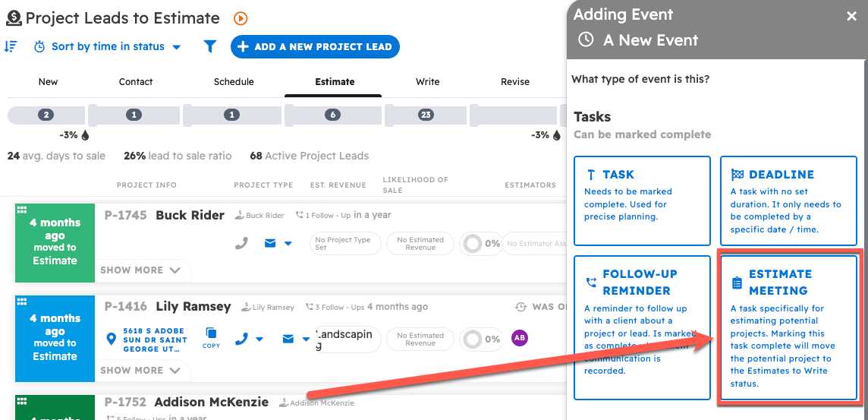Expand Show More for Lily Ramsey
Image resolution: width=868 pixels, height=420 pixels.
pos(140,370)
